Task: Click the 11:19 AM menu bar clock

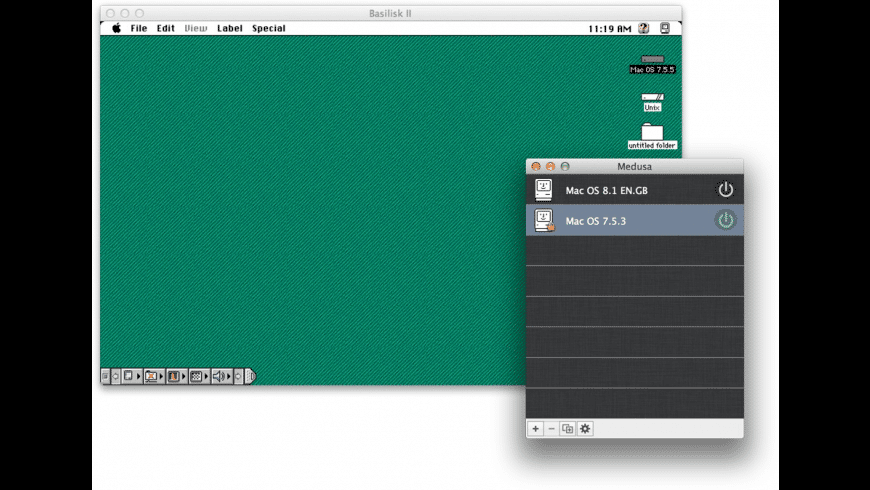Action: [609, 29]
